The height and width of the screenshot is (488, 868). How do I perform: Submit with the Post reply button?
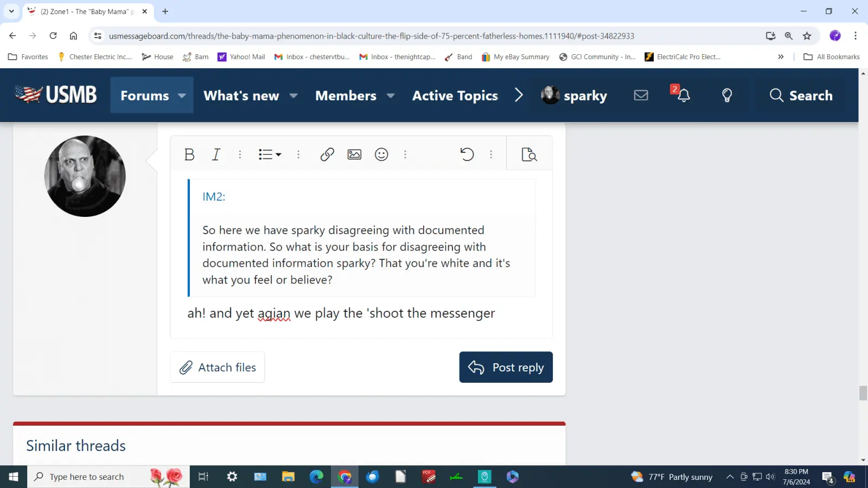pos(506,367)
